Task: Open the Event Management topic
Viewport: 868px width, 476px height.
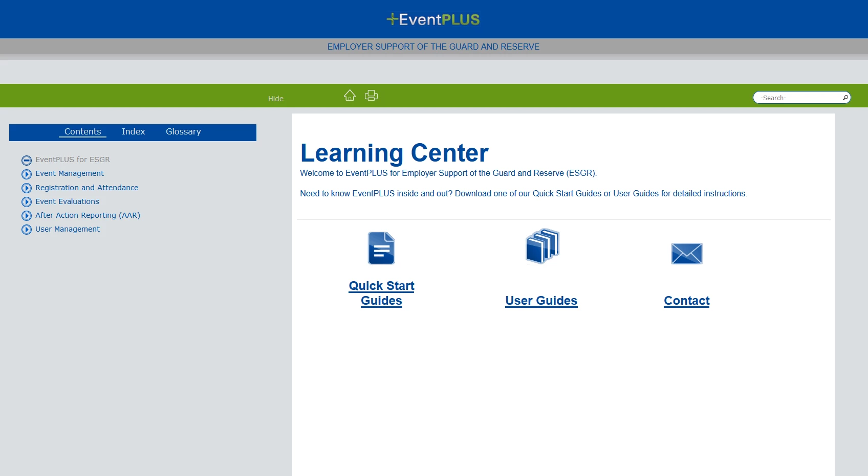Action: tap(70, 173)
